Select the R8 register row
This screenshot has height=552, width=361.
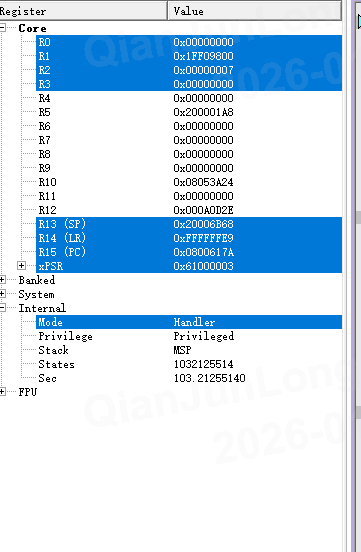(x=189, y=154)
